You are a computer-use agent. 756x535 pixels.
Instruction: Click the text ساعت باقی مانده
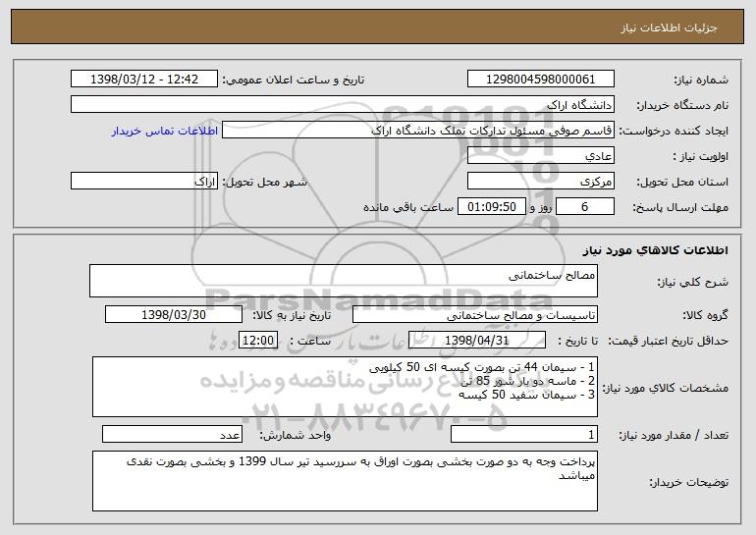tap(408, 207)
